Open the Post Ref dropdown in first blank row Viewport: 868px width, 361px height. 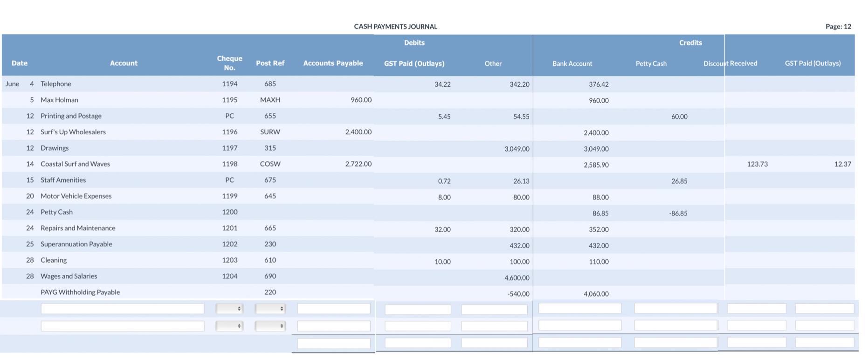point(270,309)
